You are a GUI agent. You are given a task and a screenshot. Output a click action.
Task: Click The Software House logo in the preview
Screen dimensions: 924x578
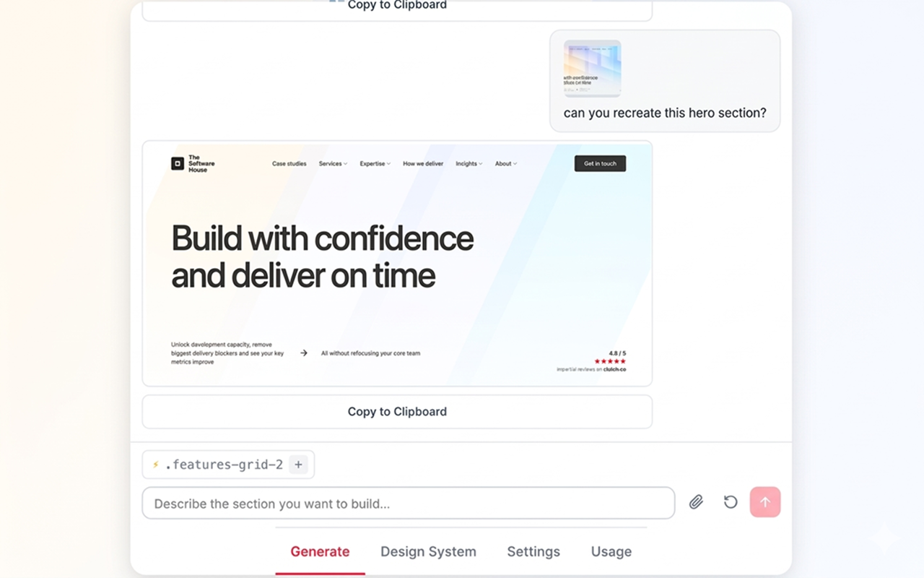click(x=193, y=163)
